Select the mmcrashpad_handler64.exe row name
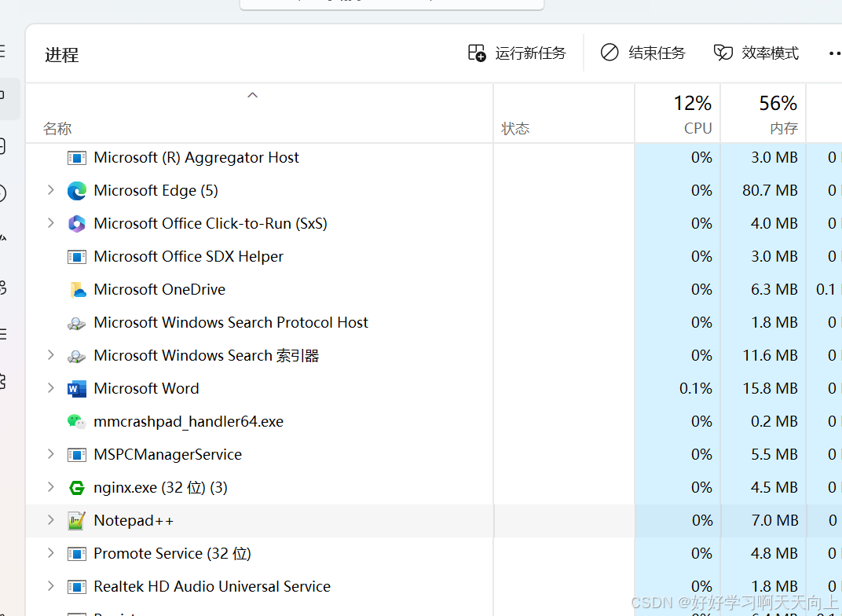The image size is (842, 616). pyautogui.click(x=189, y=422)
